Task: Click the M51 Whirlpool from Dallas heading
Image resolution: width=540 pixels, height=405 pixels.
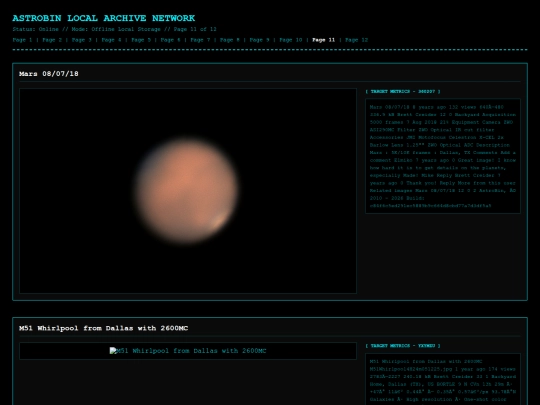Action: coord(104,328)
